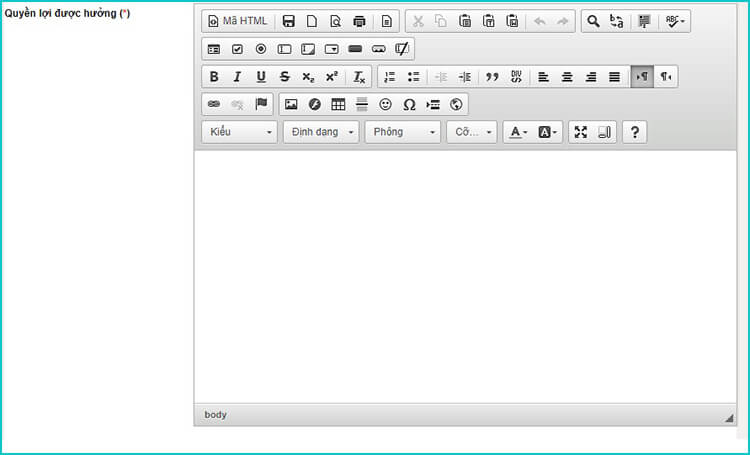Insert a Text Field form element
Image resolution: width=750 pixels, height=455 pixels.
285,49
